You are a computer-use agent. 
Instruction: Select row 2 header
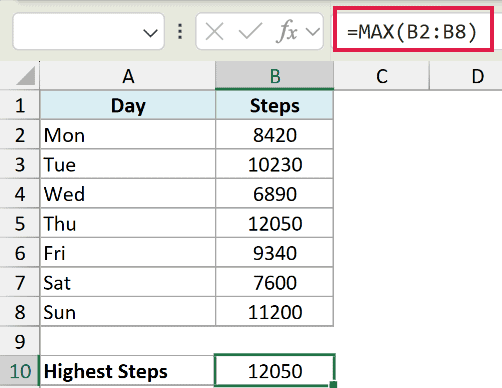click(20, 135)
